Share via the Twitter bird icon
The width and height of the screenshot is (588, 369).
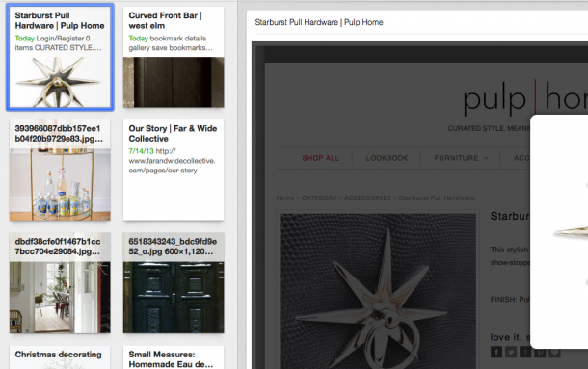[x=511, y=352]
